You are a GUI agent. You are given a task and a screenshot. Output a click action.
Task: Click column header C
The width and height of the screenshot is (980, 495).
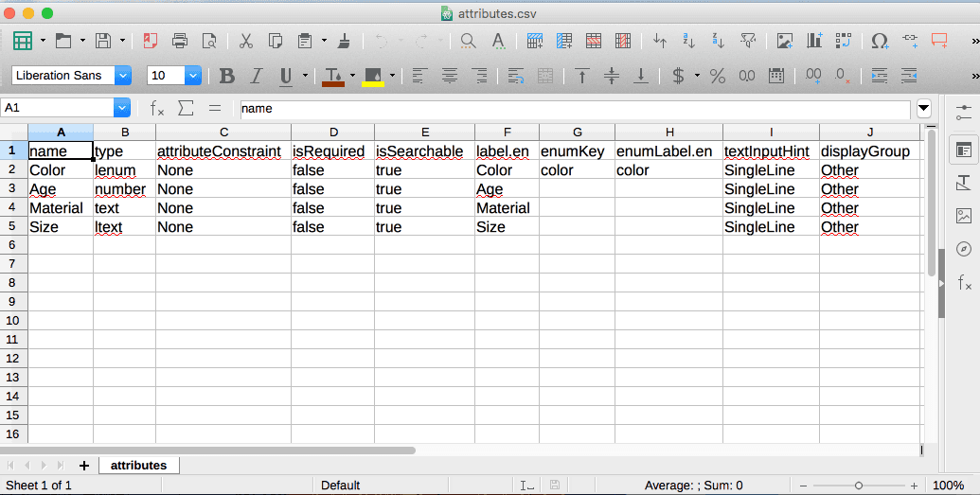pyautogui.click(x=223, y=132)
